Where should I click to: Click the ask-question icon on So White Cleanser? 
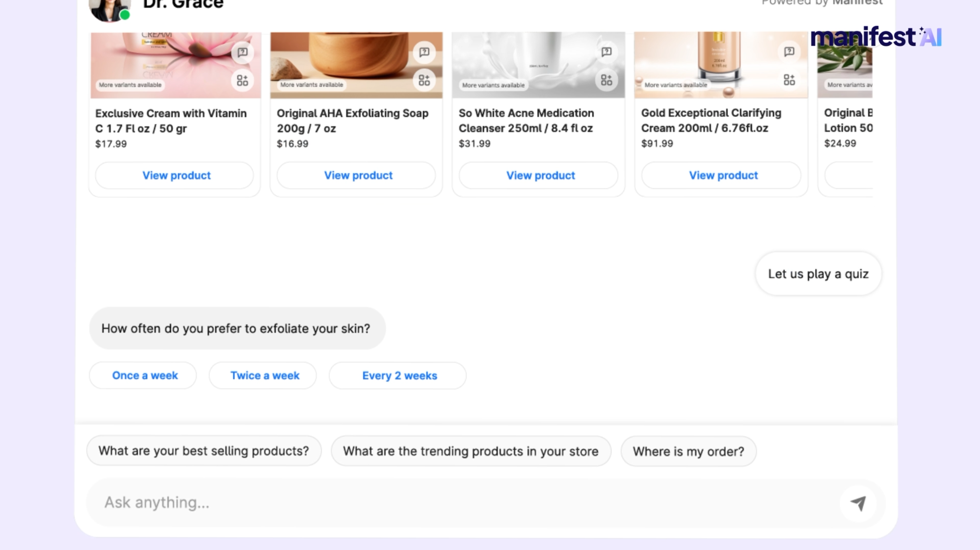(x=606, y=52)
